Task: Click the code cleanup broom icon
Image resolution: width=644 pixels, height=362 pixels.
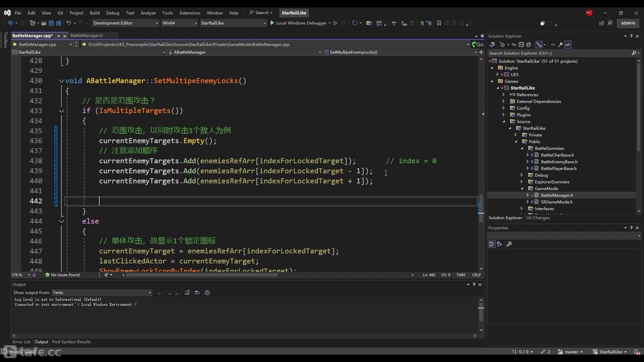Action: (x=106, y=275)
